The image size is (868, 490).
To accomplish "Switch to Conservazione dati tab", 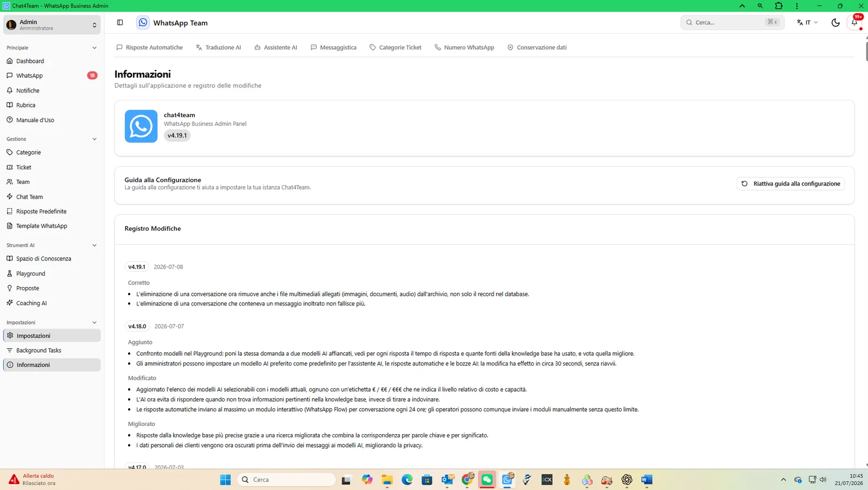I will pyautogui.click(x=537, y=48).
